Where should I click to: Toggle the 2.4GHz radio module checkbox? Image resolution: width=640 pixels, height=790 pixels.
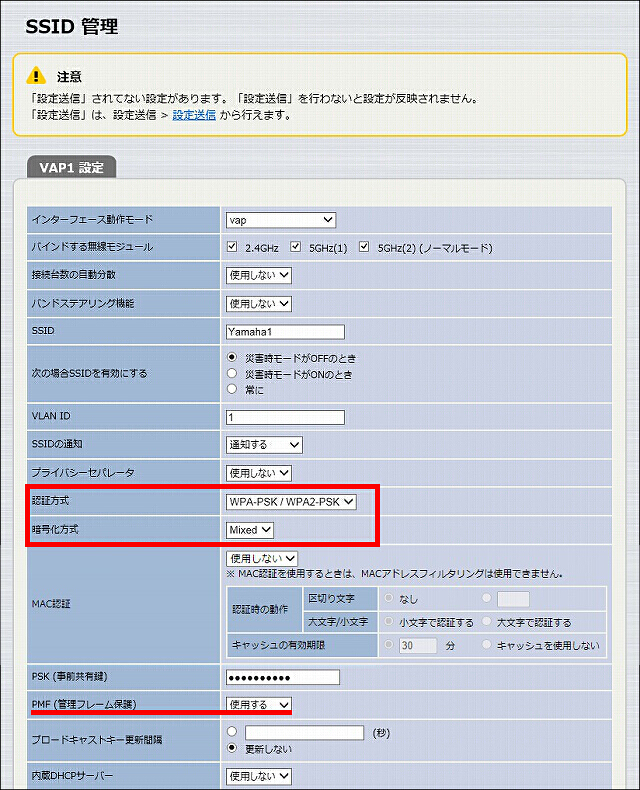[232, 247]
